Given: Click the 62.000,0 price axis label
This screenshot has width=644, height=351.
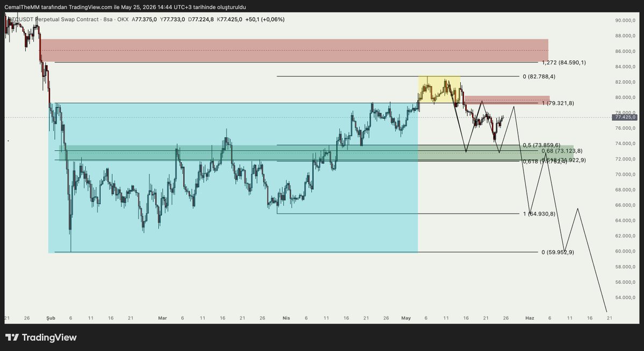Looking at the screenshot, I should coord(625,235).
